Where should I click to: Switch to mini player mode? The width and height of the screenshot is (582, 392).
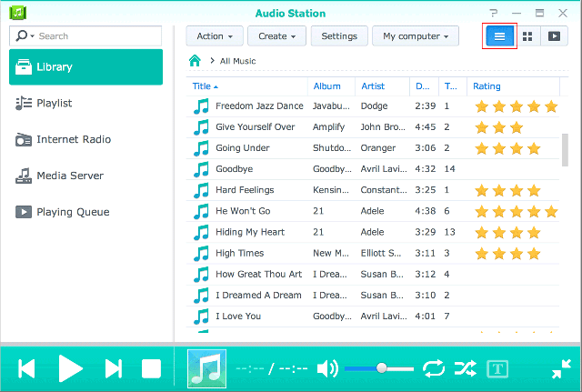[x=561, y=368]
